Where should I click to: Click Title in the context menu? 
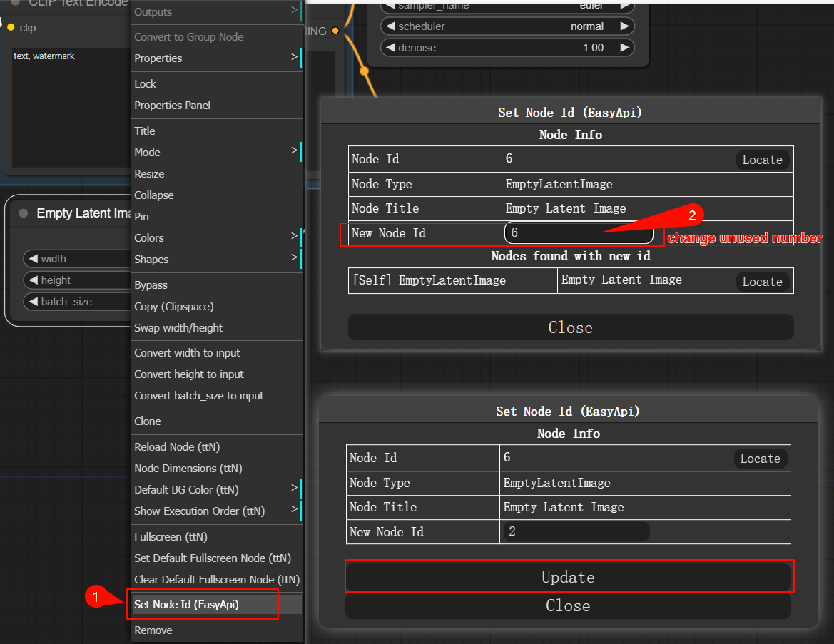(217, 131)
